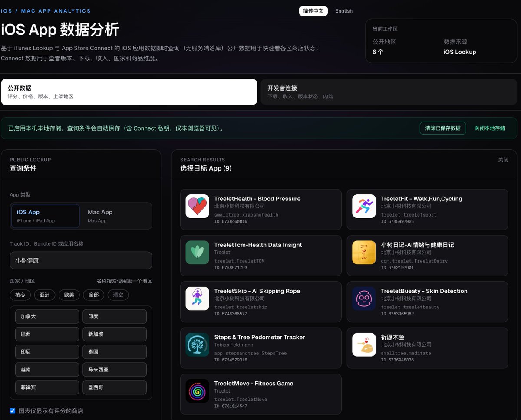Click the 小树日记 golden diary icon
The image size is (521, 420).
pos(364,253)
